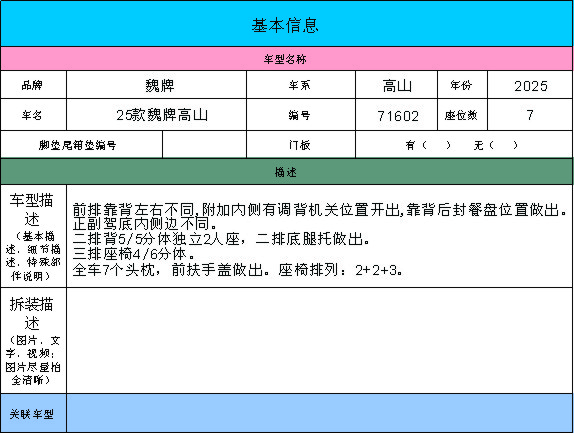
Task: Select the pink 车型名称 row
Action: 287,59
